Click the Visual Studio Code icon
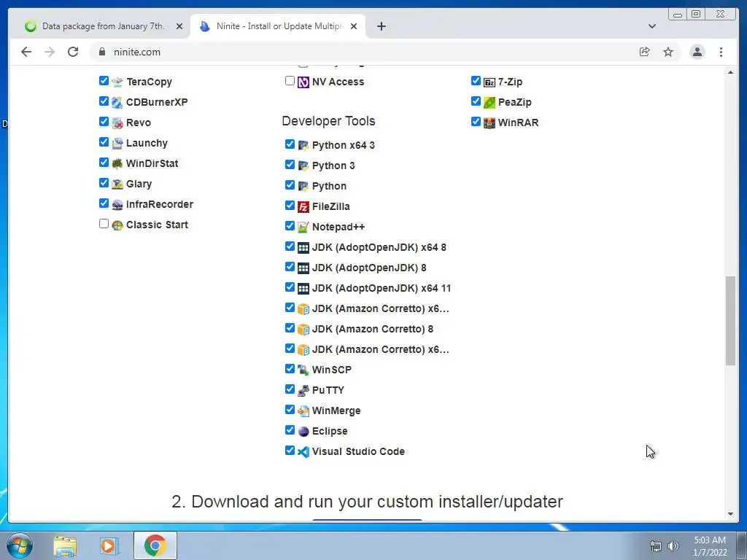747x560 pixels. [303, 452]
